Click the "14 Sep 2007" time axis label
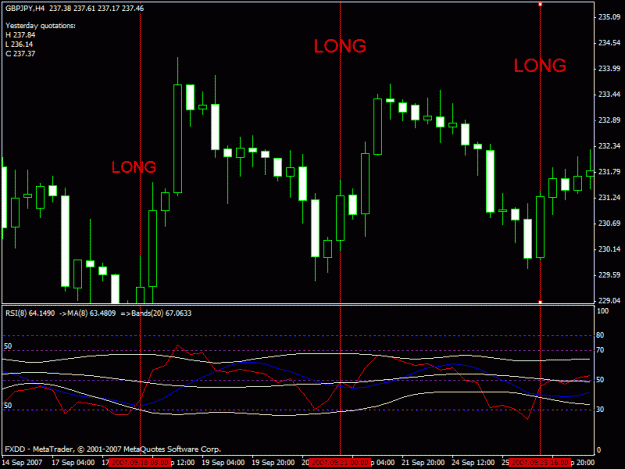 click(22, 463)
